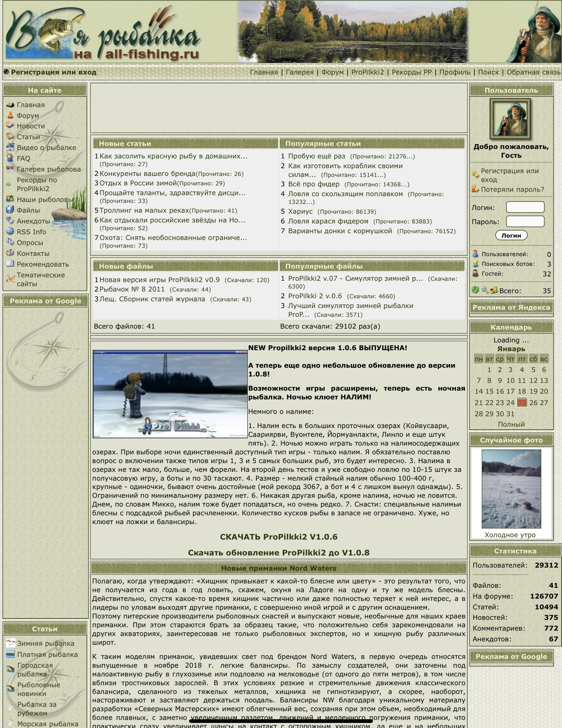Click Регистрация или вход in header bar
Image resolution: width=562 pixels, height=728 pixels.
pyautogui.click(x=54, y=72)
